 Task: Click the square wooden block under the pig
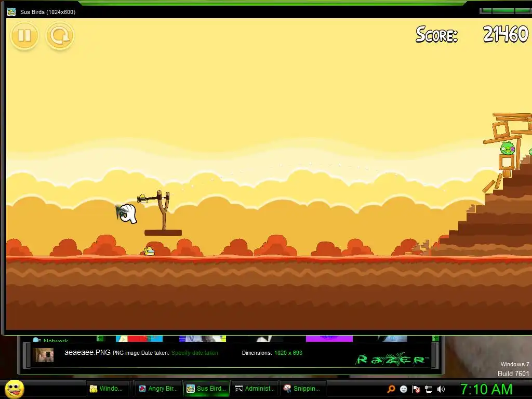pos(507,163)
